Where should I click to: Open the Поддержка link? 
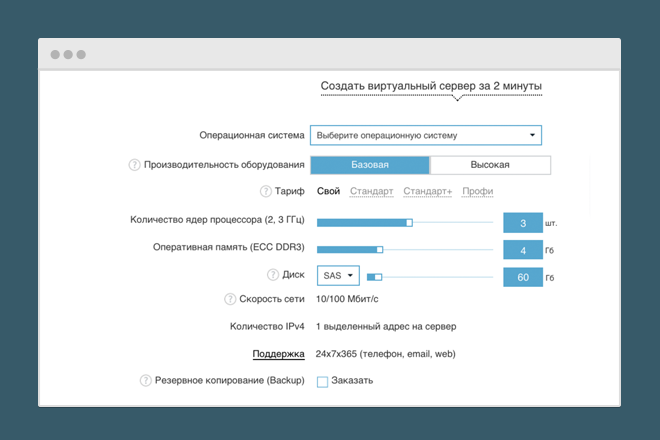tap(278, 353)
